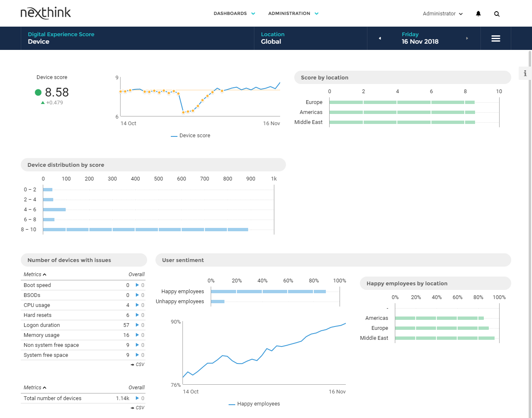Click drill-down arrow for Memory usage

click(x=138, y=335)
